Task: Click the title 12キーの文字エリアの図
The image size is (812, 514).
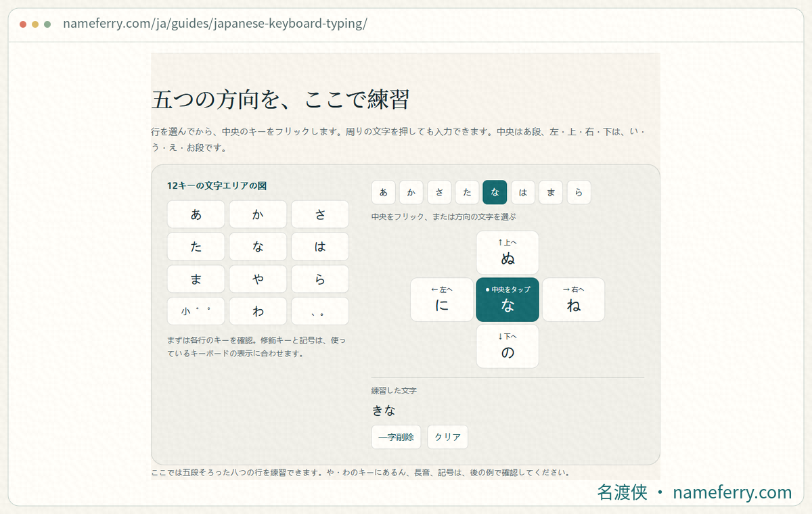Action: point(217,186)
